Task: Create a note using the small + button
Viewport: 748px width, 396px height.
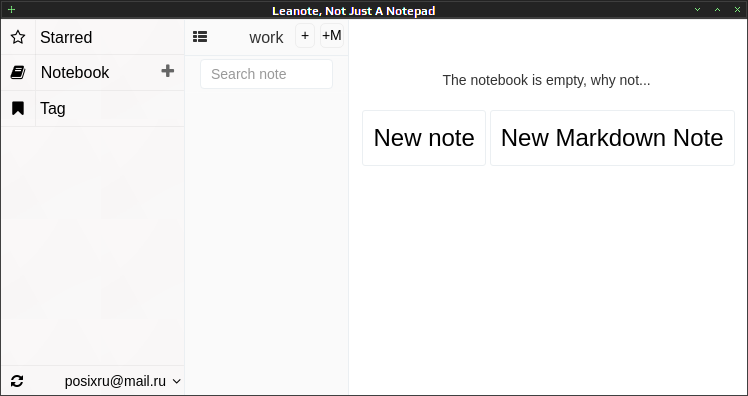Action: [305, 36]
